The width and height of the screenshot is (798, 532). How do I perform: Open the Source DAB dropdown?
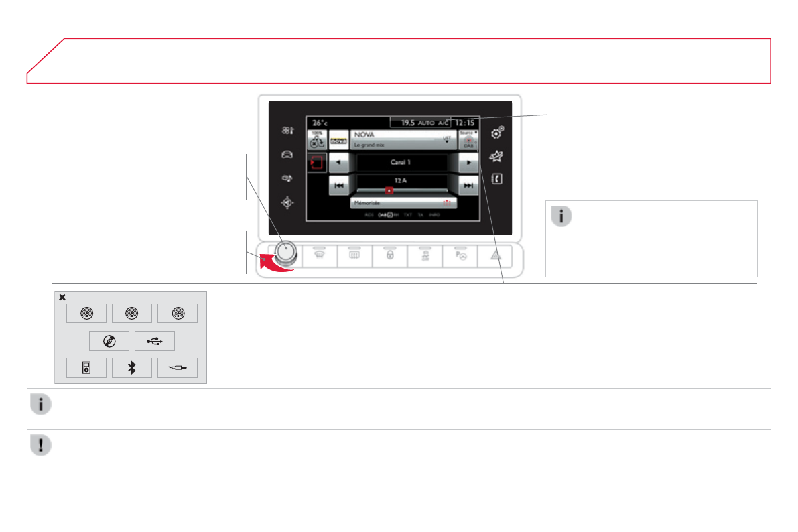point(469,140)
